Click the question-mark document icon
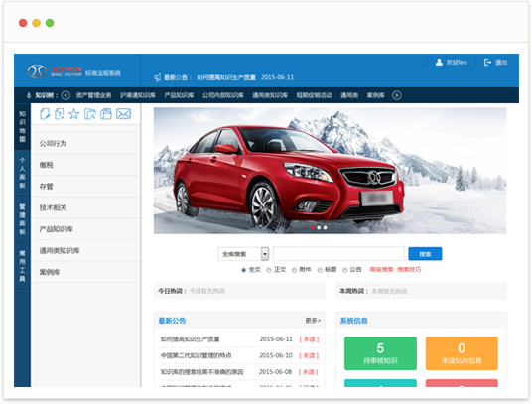The width and height of the screenshot is (532, 404). pyautogui.click(x=60, y=113)
